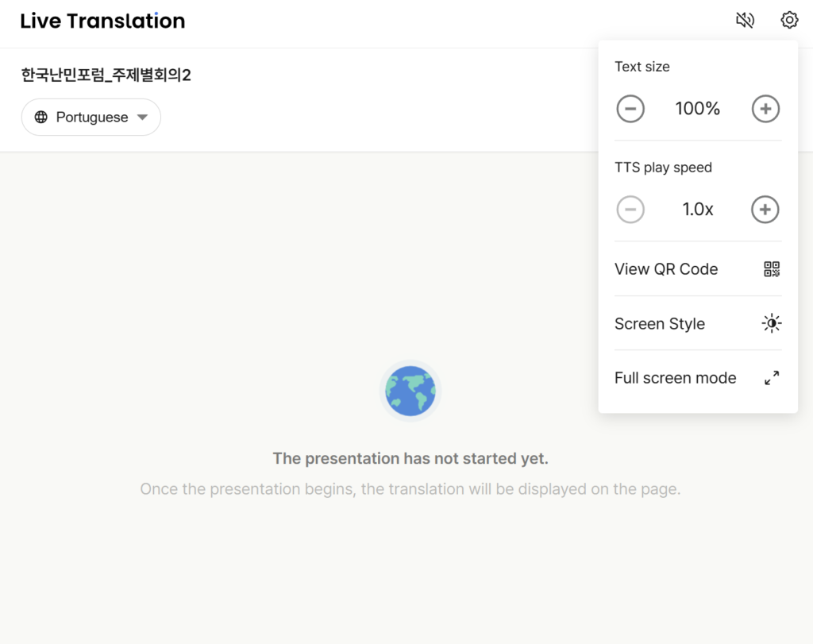Increase TTS play speed plus button

click(765, 210)
